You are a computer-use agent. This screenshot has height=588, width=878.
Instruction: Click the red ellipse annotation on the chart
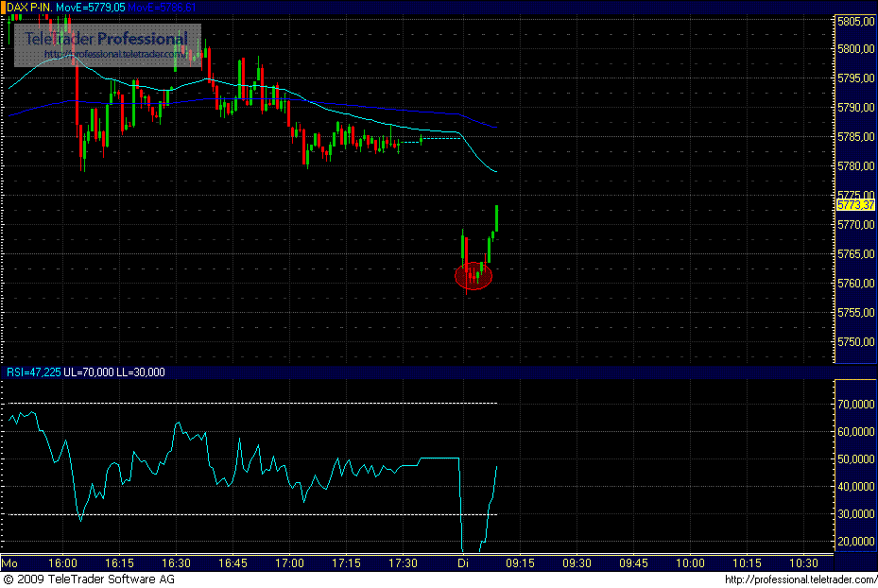tap(473, 276)
